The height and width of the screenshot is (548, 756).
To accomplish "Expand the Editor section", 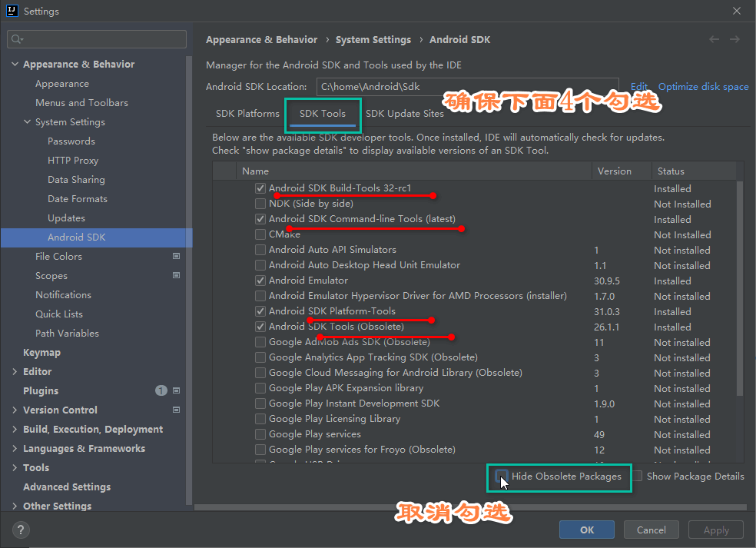I will click(15, 371).
